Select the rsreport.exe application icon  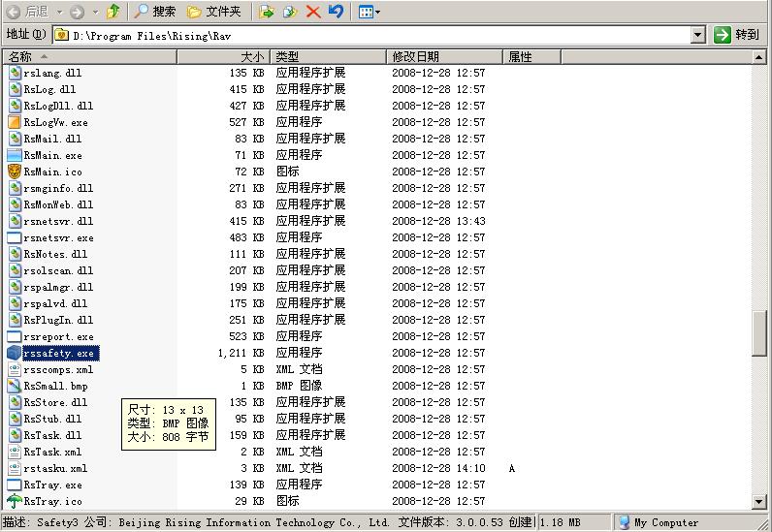pos(15,336)
